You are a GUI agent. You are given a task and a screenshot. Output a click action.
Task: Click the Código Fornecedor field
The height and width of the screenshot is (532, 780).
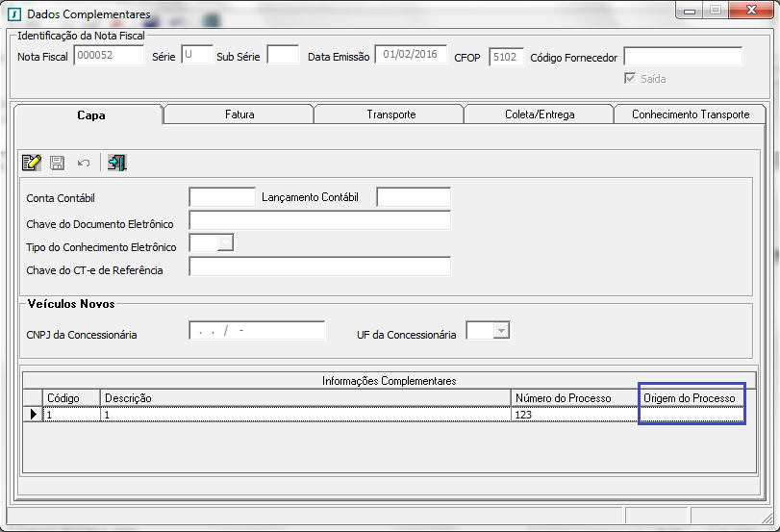click(683, 57)
